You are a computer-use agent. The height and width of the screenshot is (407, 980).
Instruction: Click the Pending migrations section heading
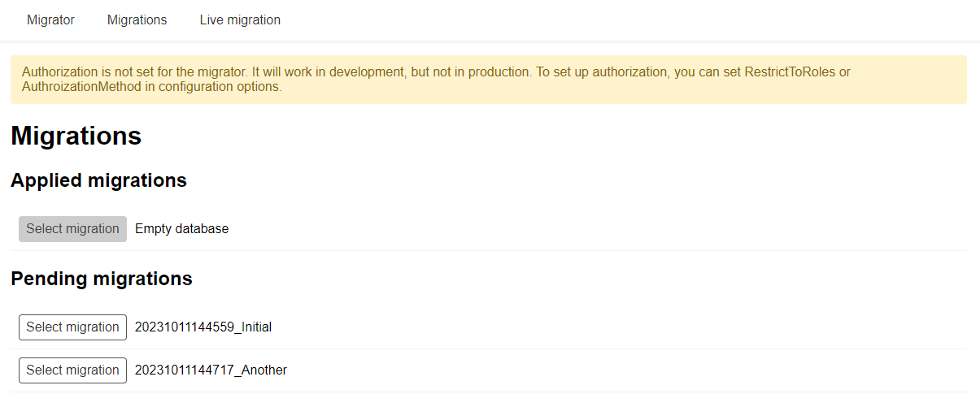point(102,279)
